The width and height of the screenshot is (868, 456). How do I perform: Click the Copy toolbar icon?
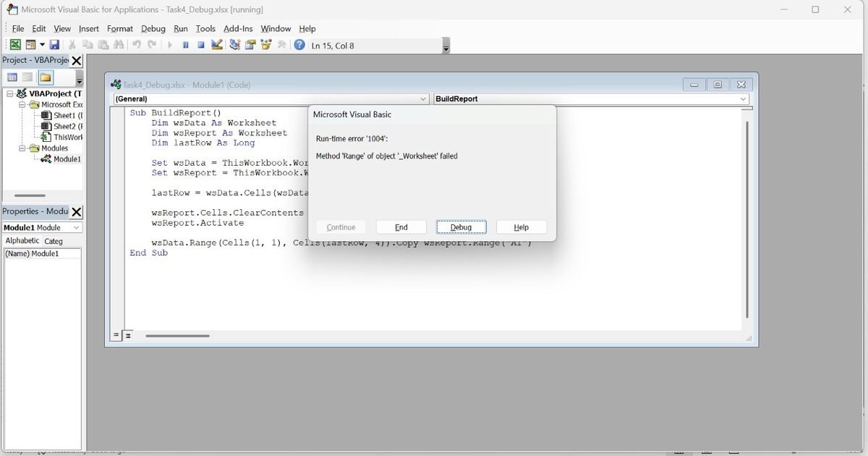(88, 45)
